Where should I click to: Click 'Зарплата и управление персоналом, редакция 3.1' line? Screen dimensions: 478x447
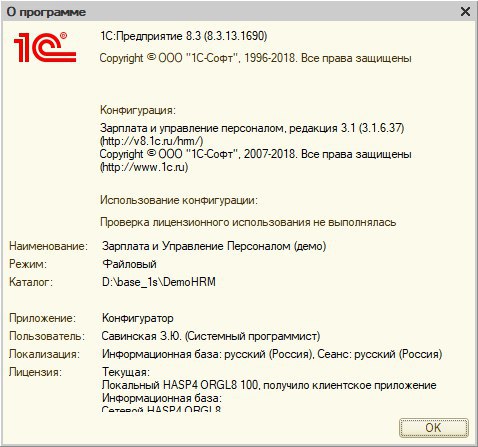coord(252,128)
